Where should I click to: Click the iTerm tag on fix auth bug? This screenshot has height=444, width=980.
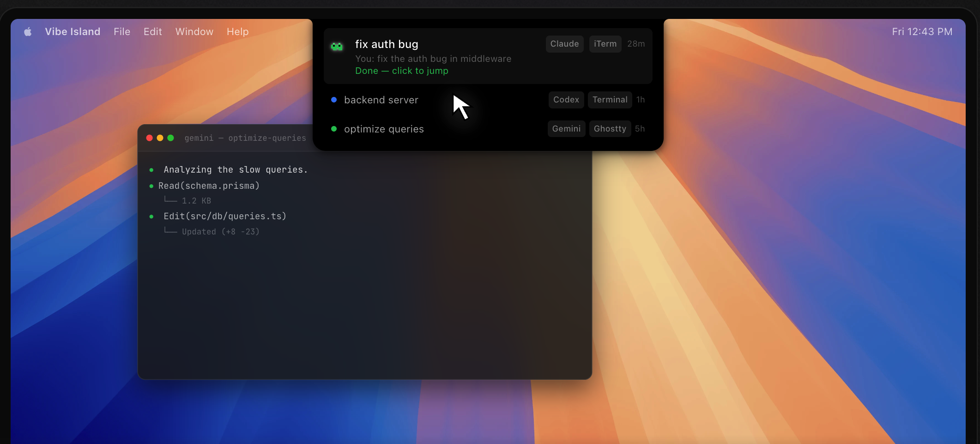605,44
